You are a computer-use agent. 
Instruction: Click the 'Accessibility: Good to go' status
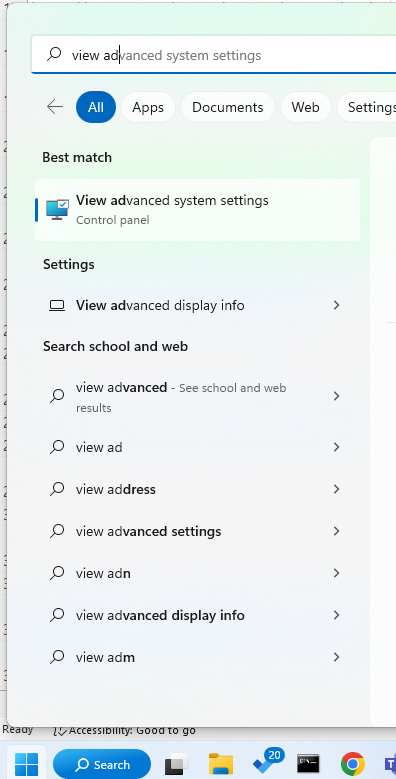point(124,730)
